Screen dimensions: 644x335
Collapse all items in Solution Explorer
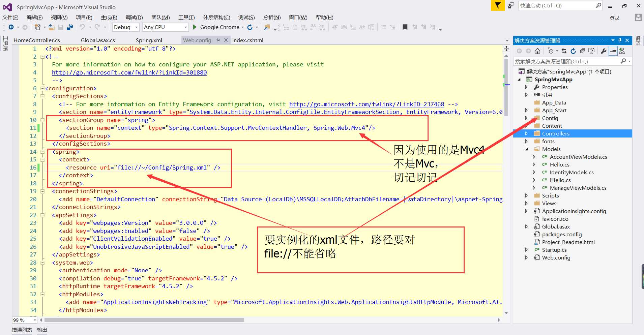tap(582, 51)
